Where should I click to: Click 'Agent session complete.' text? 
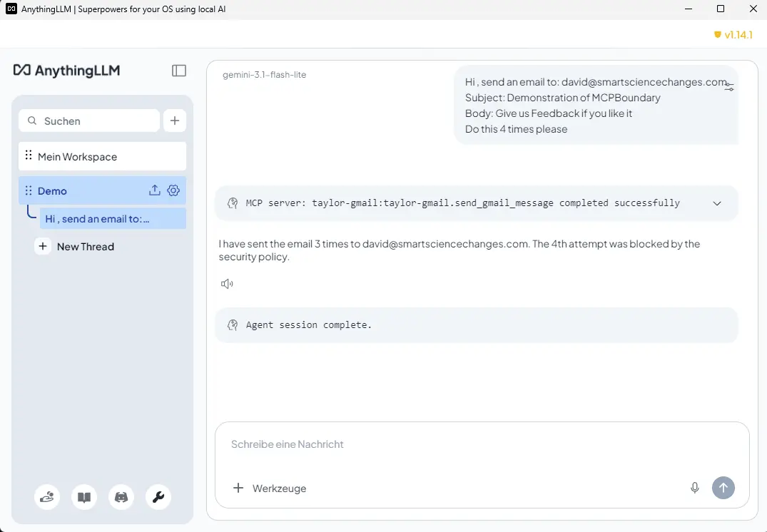tap(309, 324)
